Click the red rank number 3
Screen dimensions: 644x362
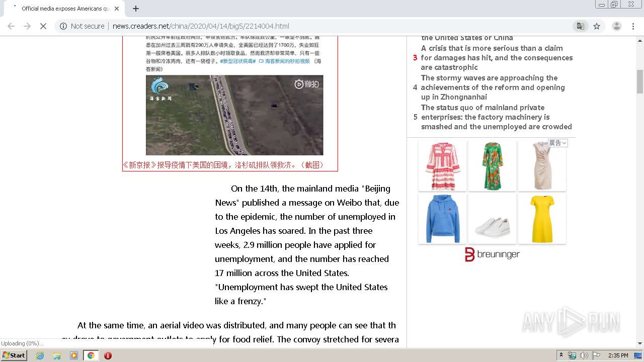pos(415,58)
